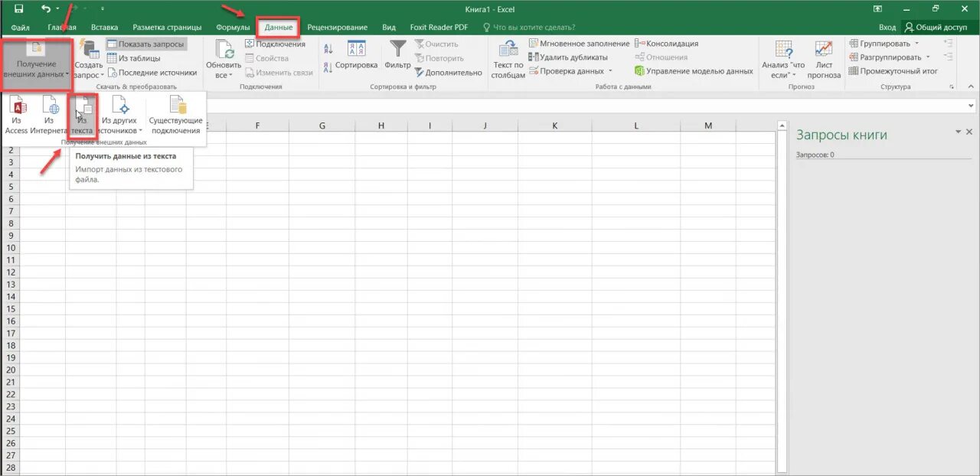
Task: Open the undo history dropdown arrow
Action: (x=57, y=9)
